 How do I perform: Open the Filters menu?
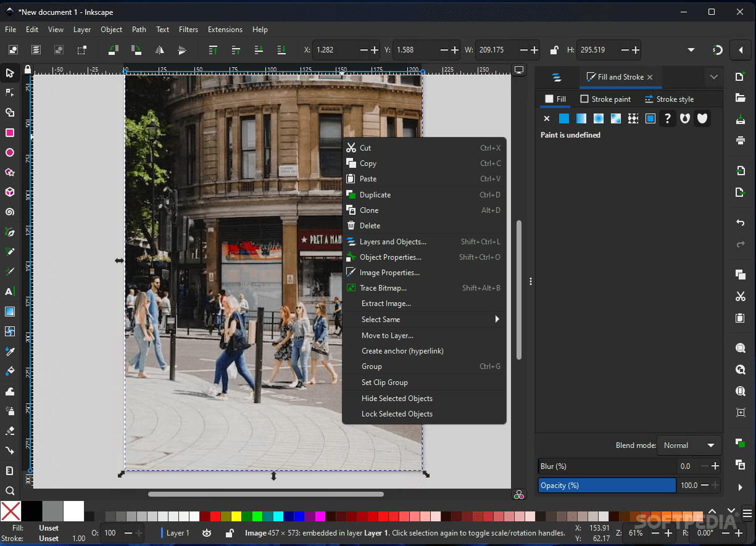click(188, 29)
